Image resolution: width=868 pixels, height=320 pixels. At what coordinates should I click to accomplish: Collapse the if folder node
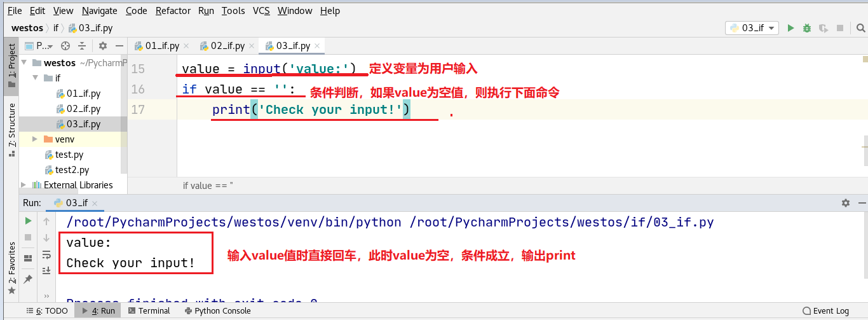click(x=35, y=78)
